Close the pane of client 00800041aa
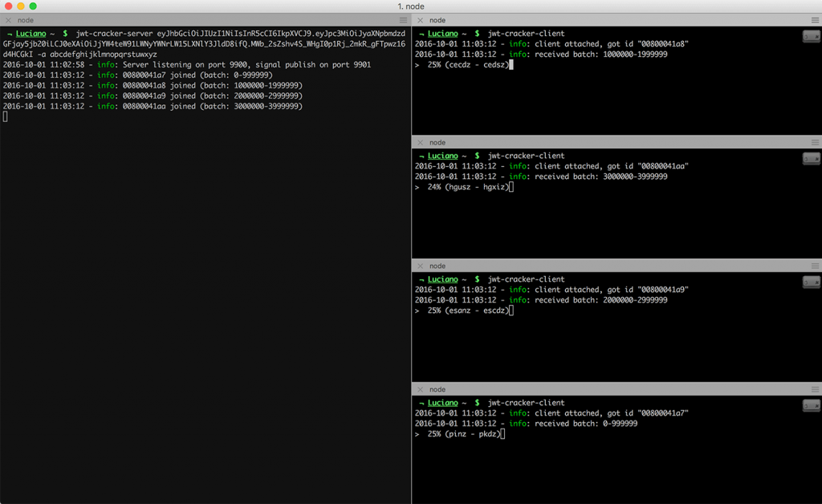 tap(421, 143)
